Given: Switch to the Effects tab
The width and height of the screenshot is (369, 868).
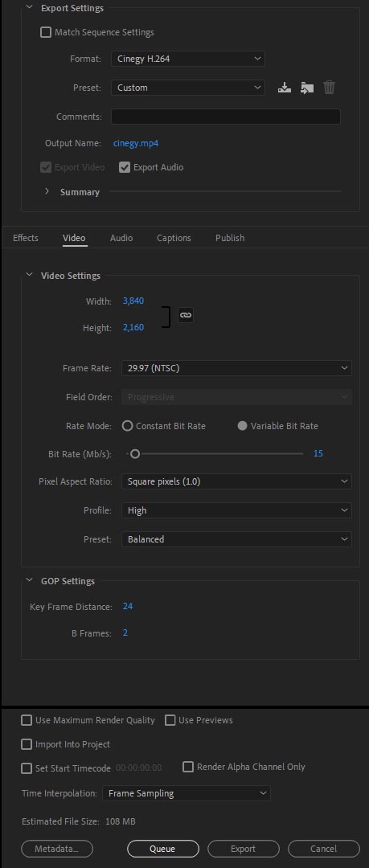Looking at the screenshot, I should click(x=26, y=238).
